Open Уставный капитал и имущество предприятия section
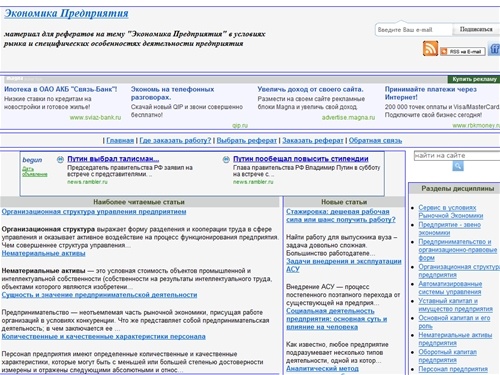The height and width of the screenshot is (375, 500). pyautogui.click(x=456, y=305)
